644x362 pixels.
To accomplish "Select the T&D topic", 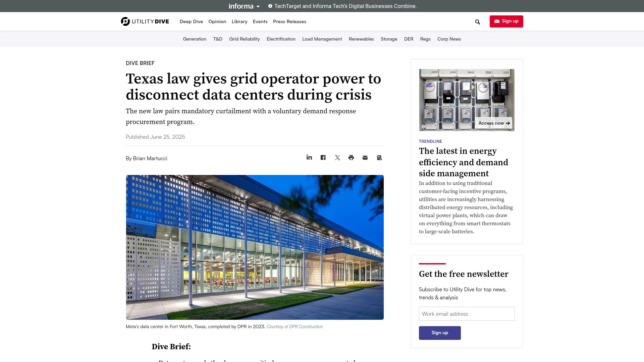I will click(x=218, y=39).
